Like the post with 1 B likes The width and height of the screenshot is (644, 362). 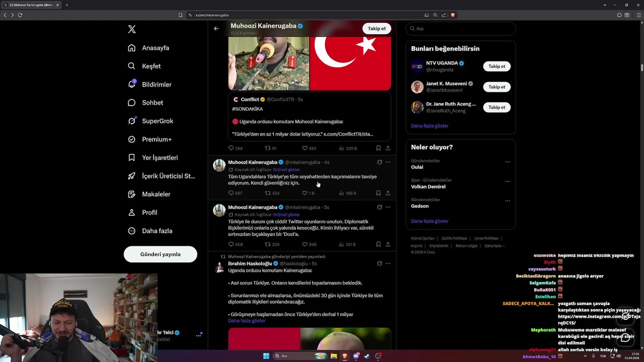(x=308, y=193)
